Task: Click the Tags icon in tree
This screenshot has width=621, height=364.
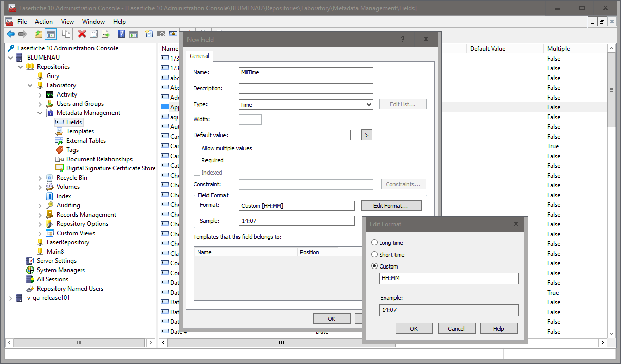Action: [60, 150]
